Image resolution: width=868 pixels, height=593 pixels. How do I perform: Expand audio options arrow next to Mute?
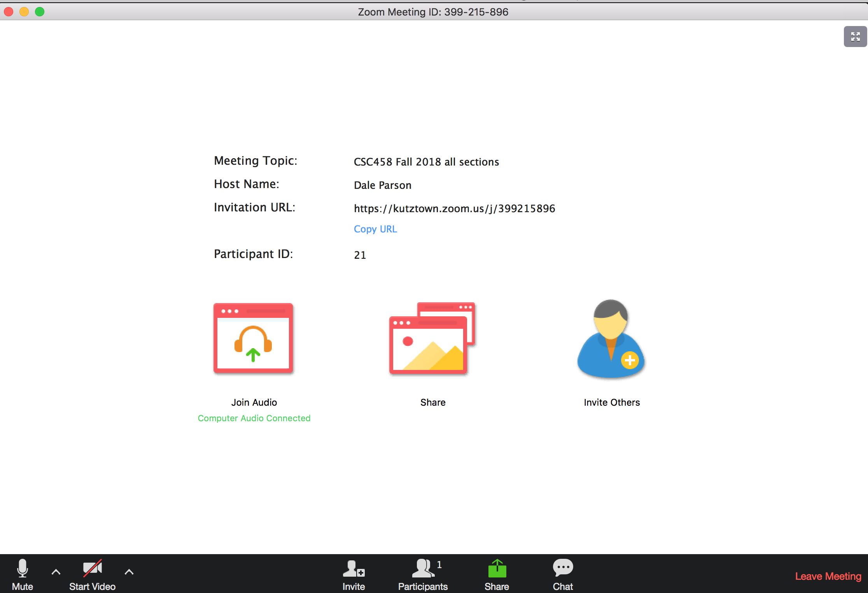point(56,572)
